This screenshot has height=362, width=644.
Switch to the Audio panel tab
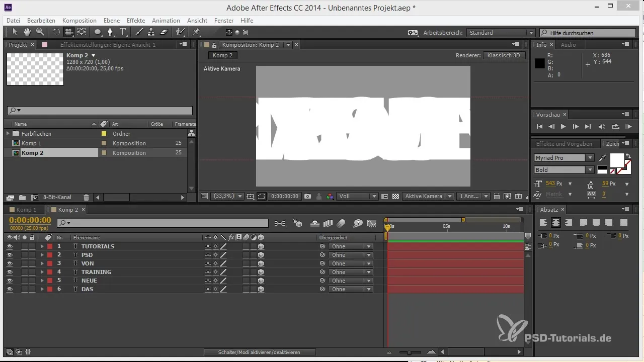click(569, 45)
